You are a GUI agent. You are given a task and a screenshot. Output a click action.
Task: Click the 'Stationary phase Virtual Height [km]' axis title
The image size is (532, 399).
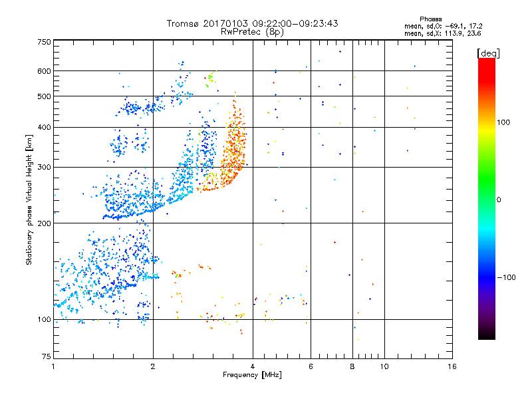[x=29, y=199]
